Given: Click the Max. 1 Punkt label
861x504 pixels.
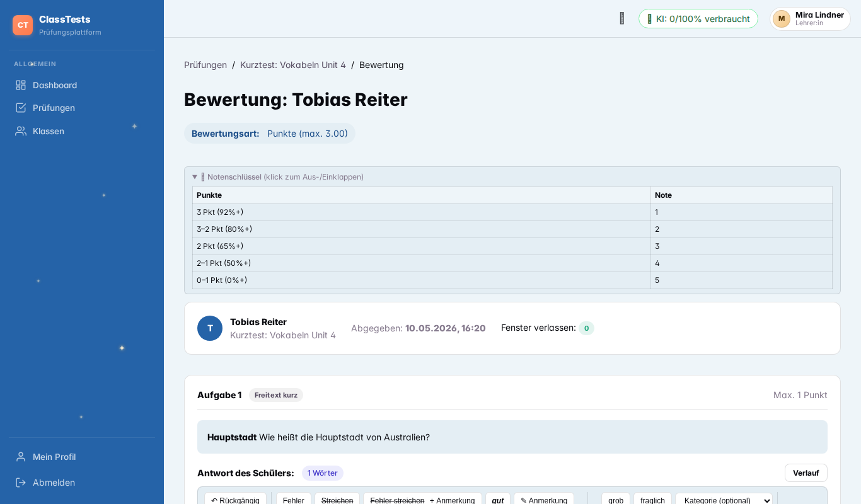Looking at the screenshot, I should (x=800, y=395).
